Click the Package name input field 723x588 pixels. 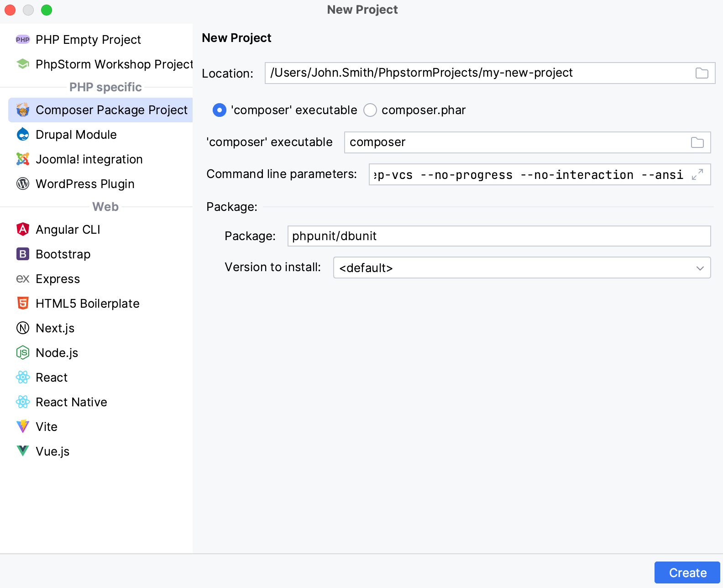point(498,236)
